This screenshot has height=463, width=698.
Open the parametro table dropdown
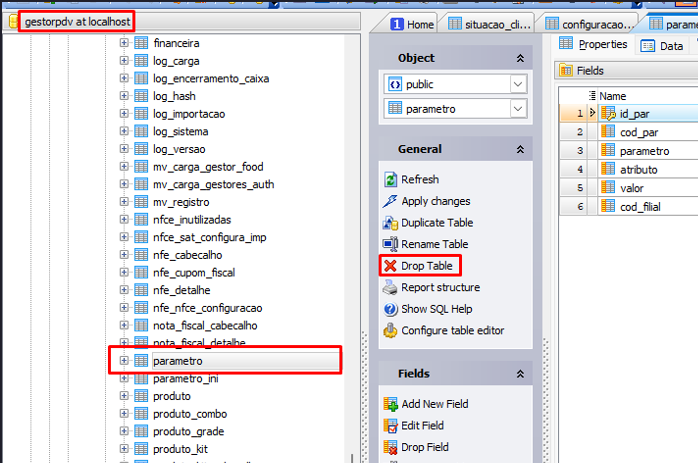tap(518, 109)
